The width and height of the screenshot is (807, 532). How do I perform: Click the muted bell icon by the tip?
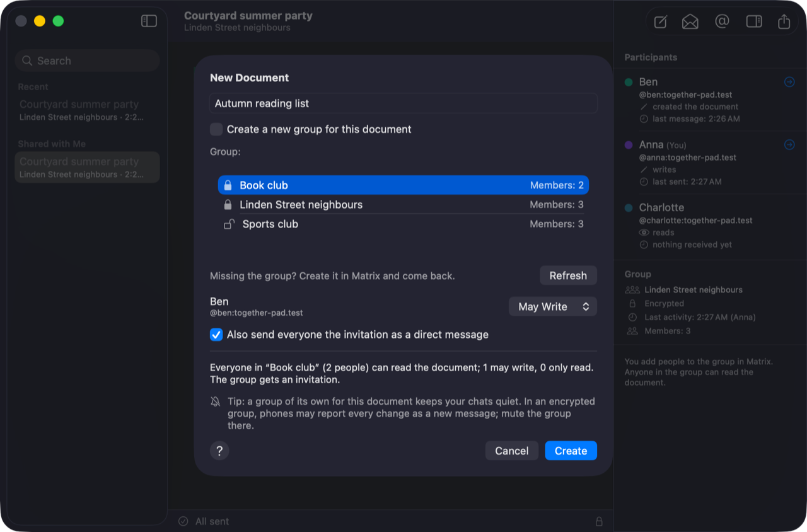click(x=216, y=402)
